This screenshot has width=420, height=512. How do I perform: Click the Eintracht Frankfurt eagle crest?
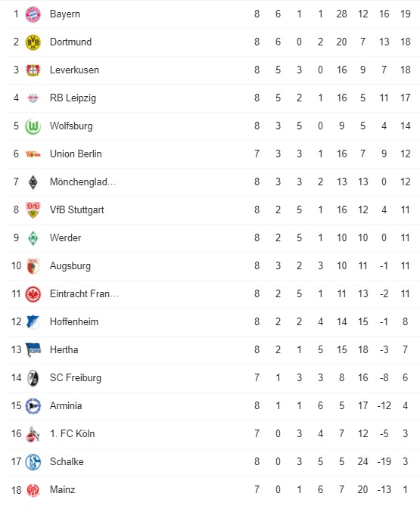click(33, 294)
